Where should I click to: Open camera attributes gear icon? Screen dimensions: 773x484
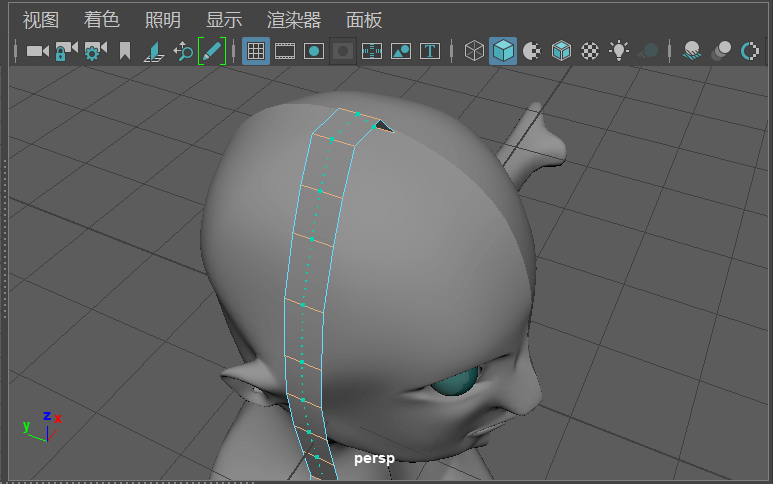pyautogui.click(x=95, y=51)
